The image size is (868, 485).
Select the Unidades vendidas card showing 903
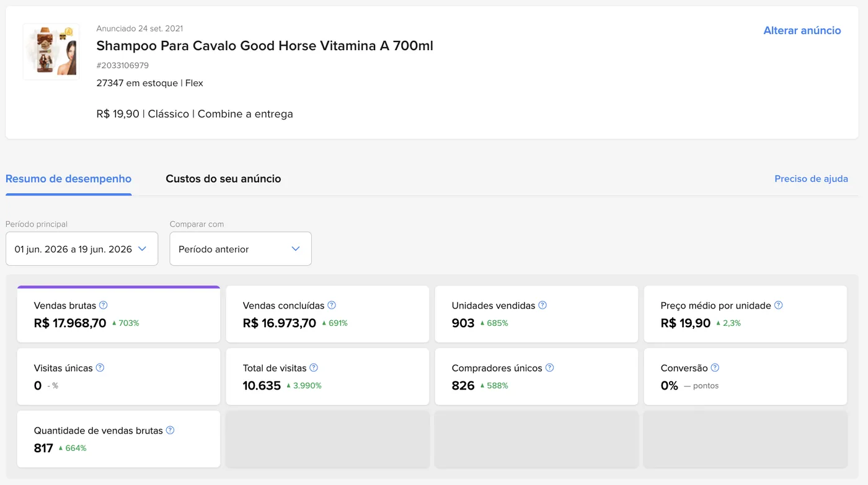536,314
